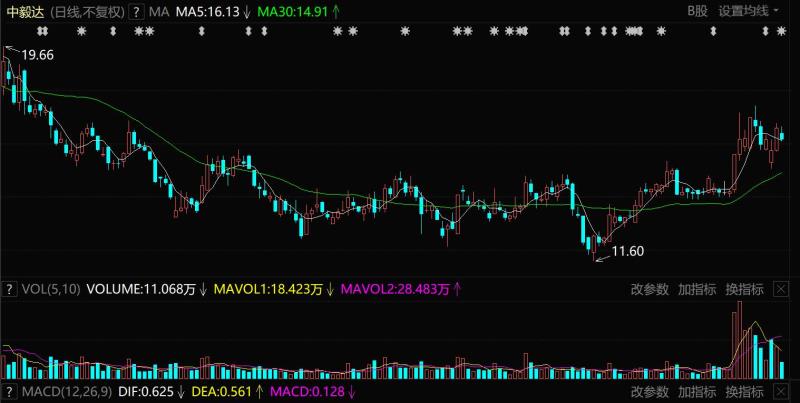Image resolution: width=800 pixels, height=403 pixels.
Task: Open the 设置均线 dropdown
Action: (748, 11)
